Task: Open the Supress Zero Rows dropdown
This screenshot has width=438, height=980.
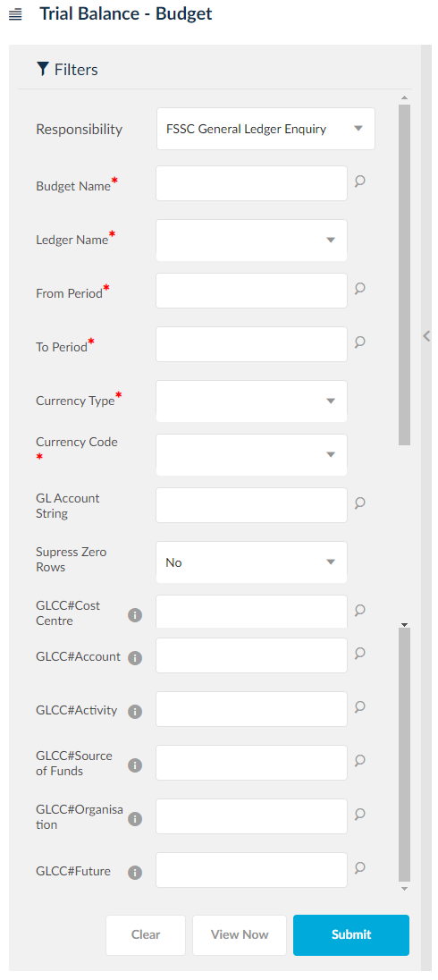Action: (x=251, y=562)
